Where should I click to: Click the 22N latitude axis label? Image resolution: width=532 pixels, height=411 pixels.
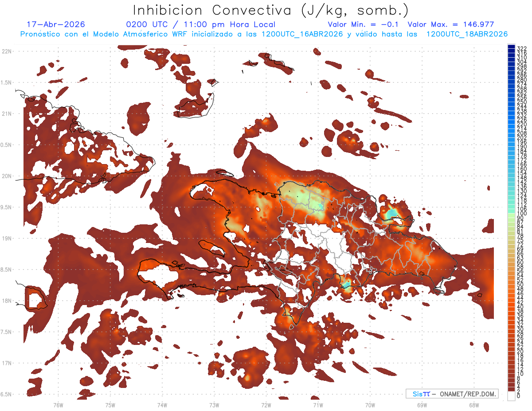[x=7, y=51]
